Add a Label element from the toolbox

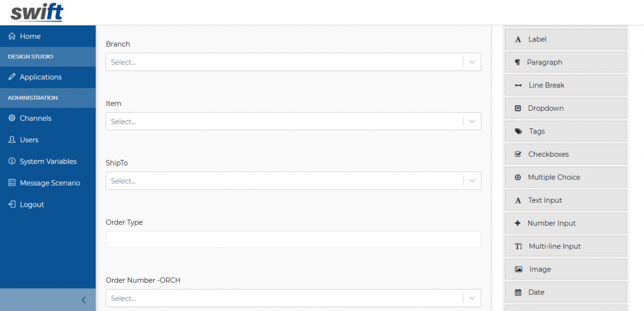point(565,39)
